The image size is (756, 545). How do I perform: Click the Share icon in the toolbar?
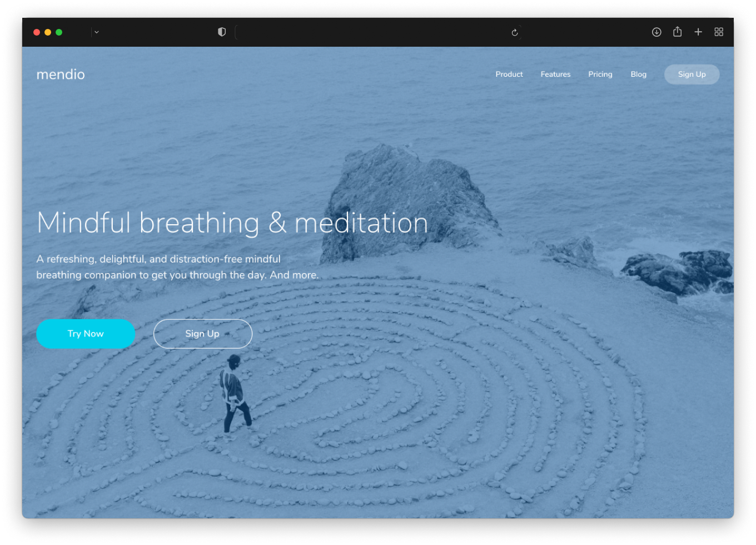[677, 32]
